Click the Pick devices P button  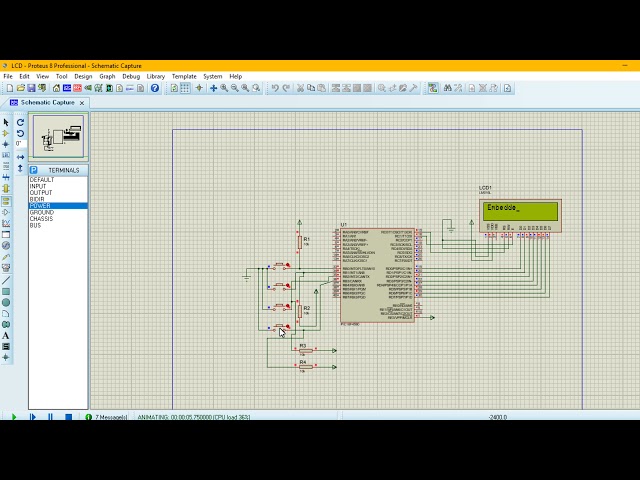pos(33,170)
